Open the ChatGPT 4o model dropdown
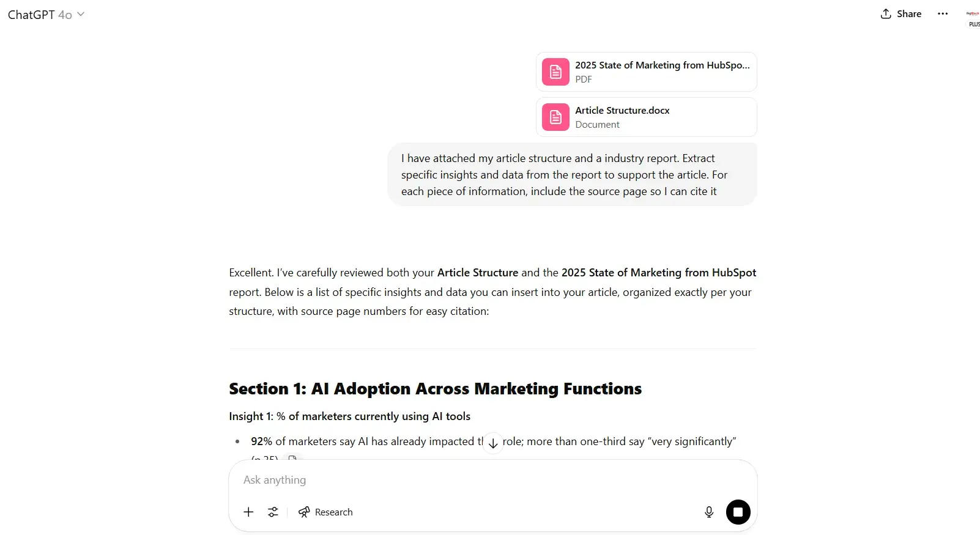Viewport: 980px width, 535px height. click(80, 14)
